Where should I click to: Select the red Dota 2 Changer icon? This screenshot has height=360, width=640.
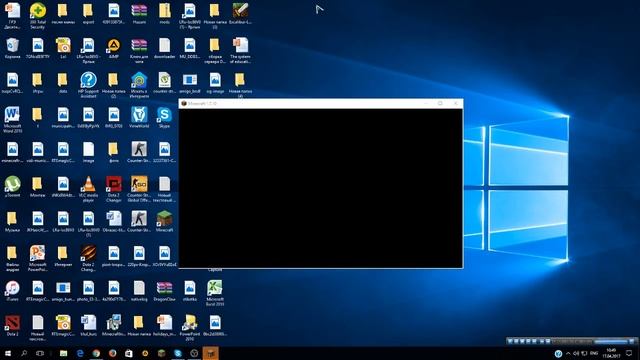point(113,189)
